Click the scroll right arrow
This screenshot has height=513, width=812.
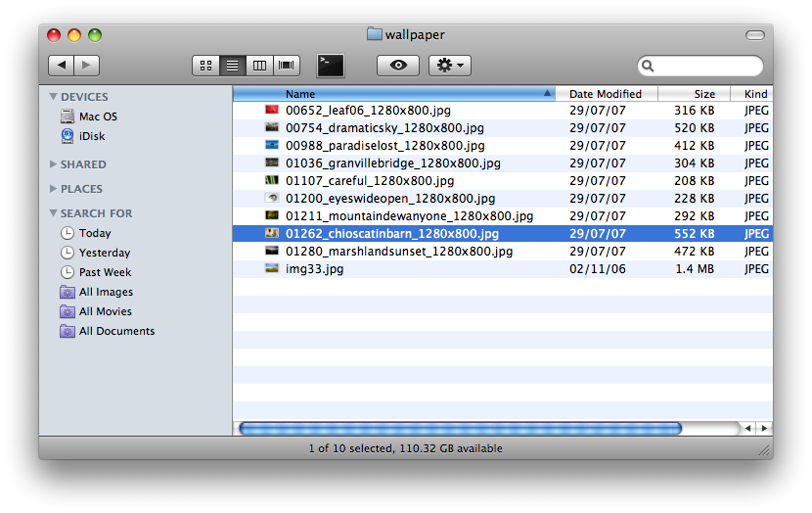pos(764,429)
